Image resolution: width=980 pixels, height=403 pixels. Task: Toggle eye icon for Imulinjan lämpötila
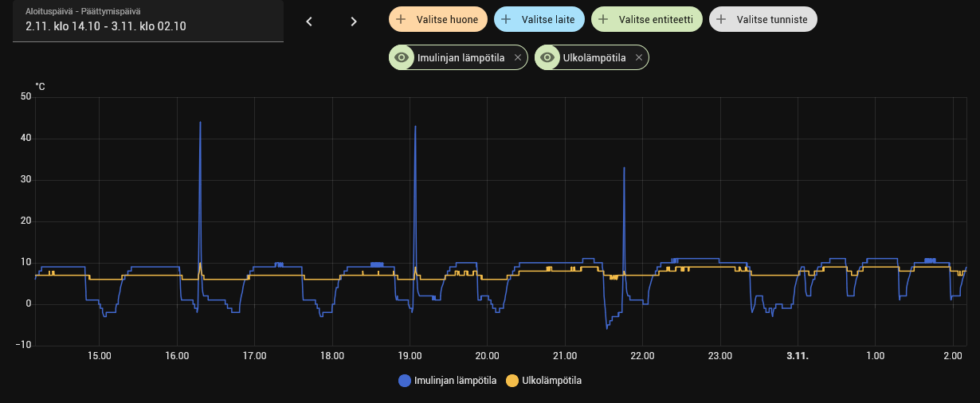402,57
